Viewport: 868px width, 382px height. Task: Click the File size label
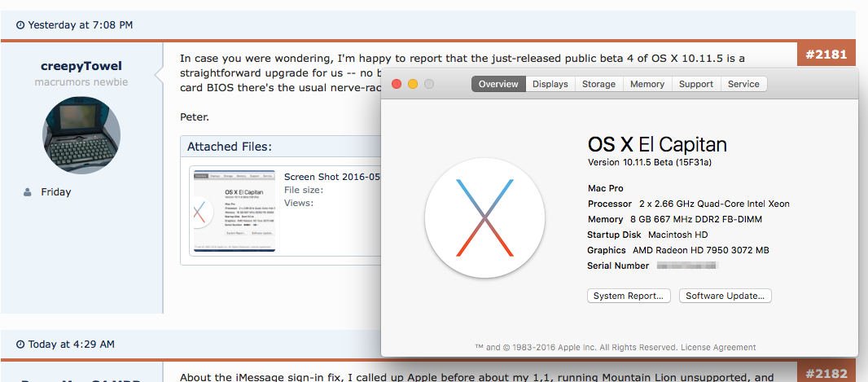click(x=304, y=190)
